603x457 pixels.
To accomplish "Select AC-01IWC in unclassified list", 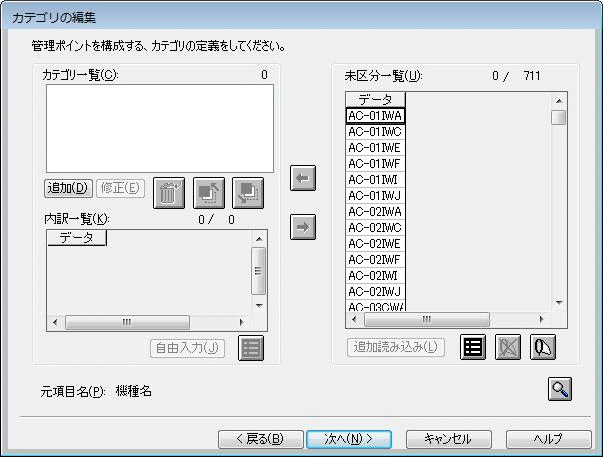I will coord(375,131).
